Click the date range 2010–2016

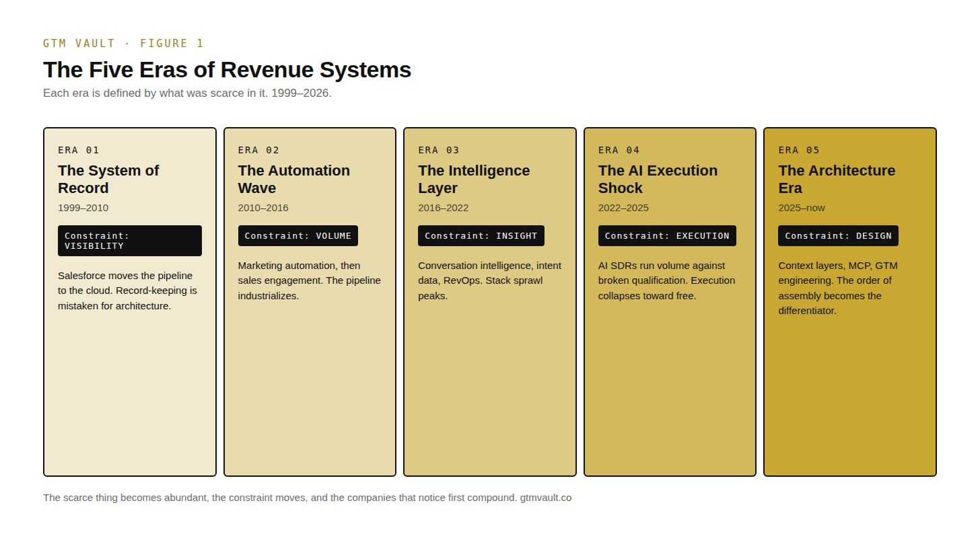click(x=263, y=208)
